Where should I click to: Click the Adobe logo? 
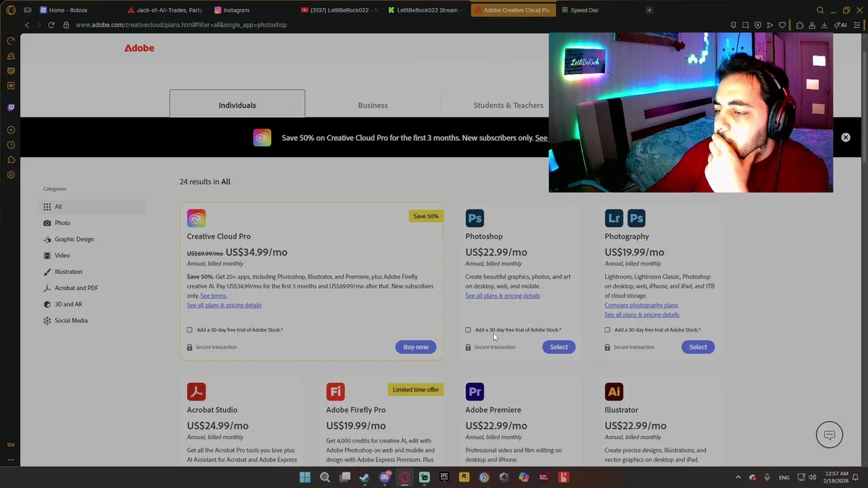[139, 48]
